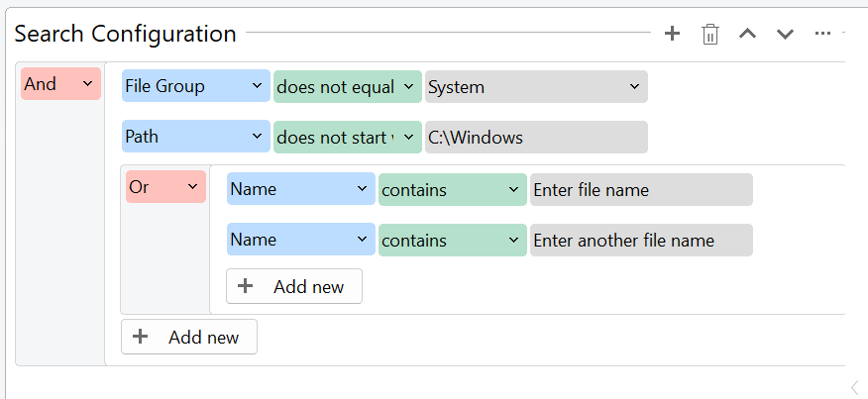The image size is (868, 399).
Task: Open the And logical operator dropdown
Action: click(60, 84)
